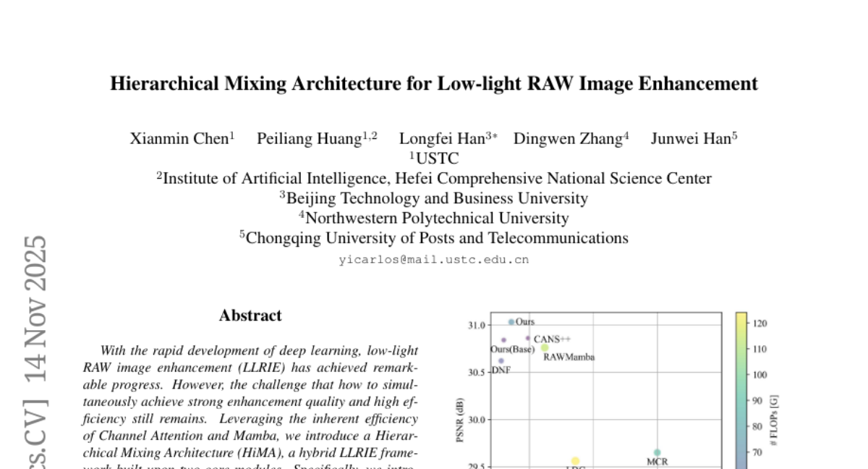Click the Abstract section heading
The image size is (868, 469).
[x=250, y=316]
